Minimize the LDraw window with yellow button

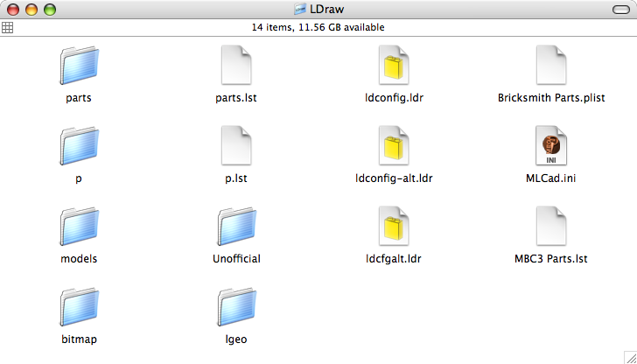[x=31, y=10]
